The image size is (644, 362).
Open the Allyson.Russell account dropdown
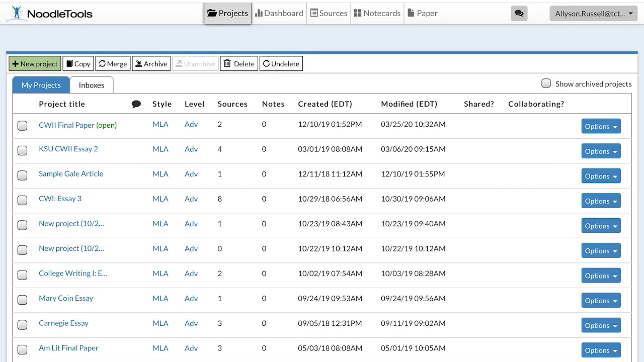[594, 14]
